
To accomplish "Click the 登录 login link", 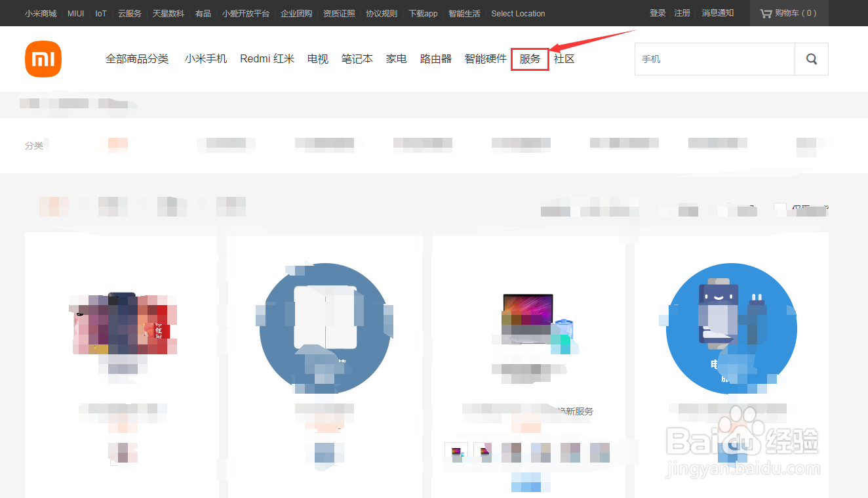I will (x=658, y=13).
